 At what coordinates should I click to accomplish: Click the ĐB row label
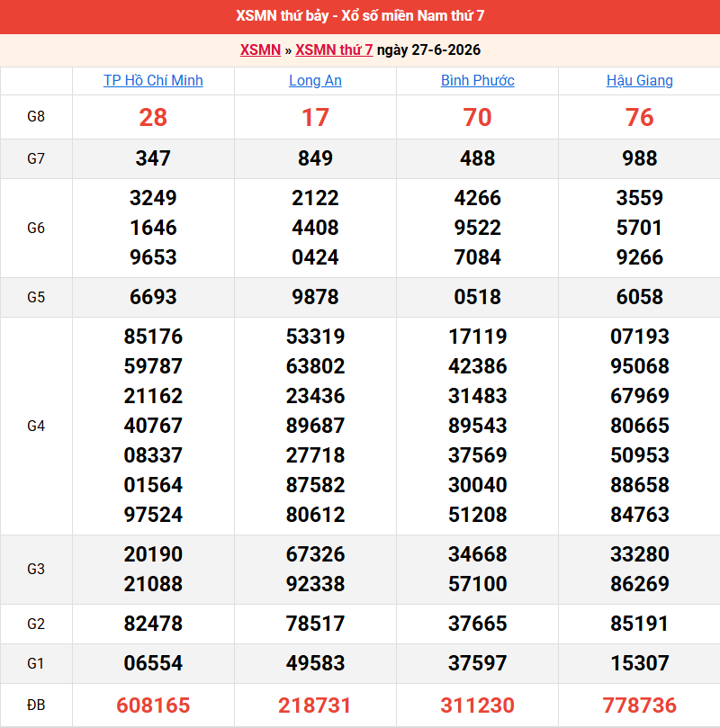36,706
